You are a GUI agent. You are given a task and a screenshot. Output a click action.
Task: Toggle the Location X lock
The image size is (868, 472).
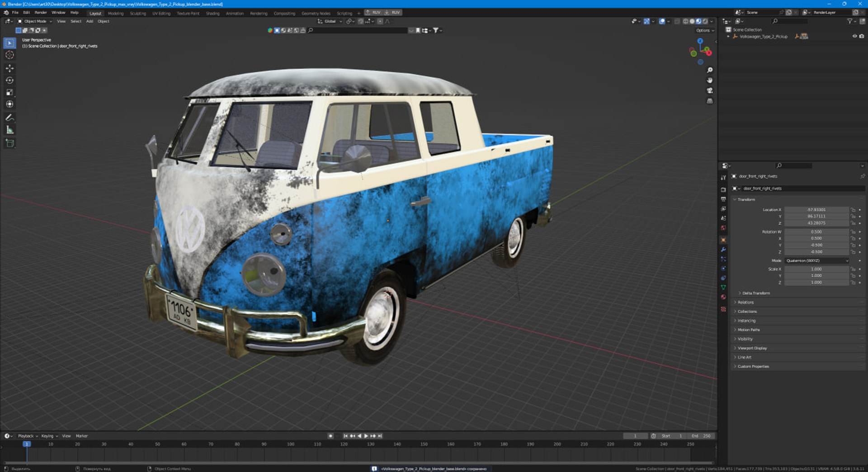click(x=853, y=210)
